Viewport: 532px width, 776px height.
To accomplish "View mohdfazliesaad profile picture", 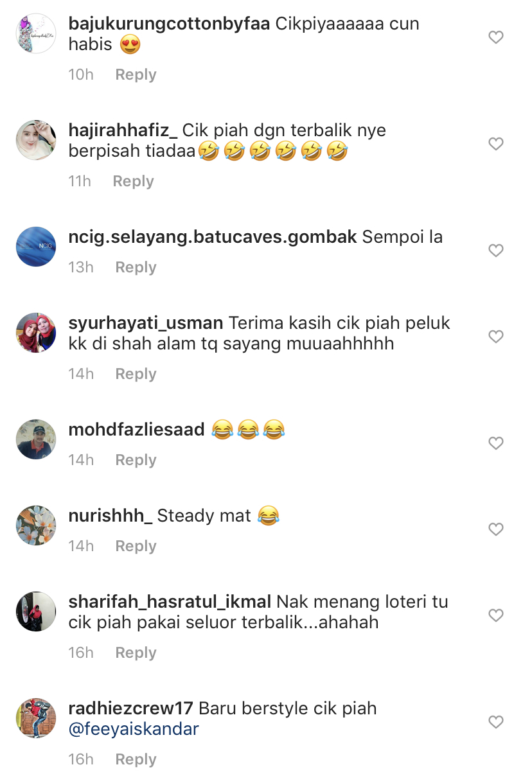I will coord(36,439).
